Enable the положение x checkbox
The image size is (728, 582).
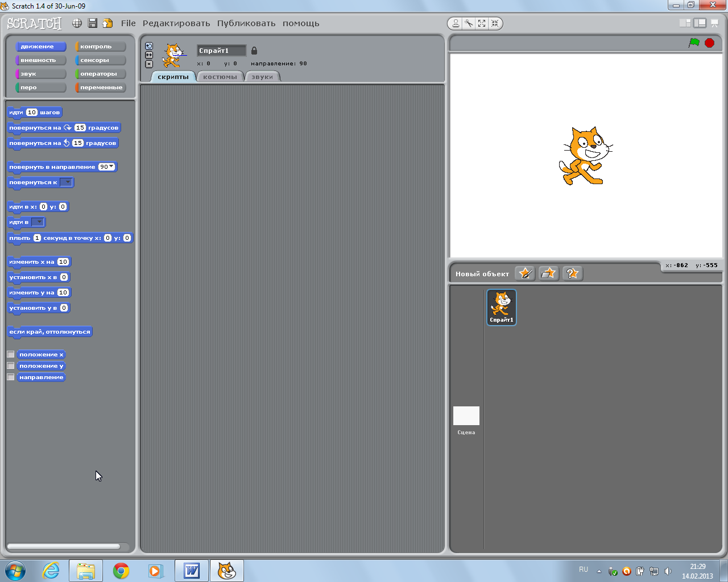coord(10,354)
